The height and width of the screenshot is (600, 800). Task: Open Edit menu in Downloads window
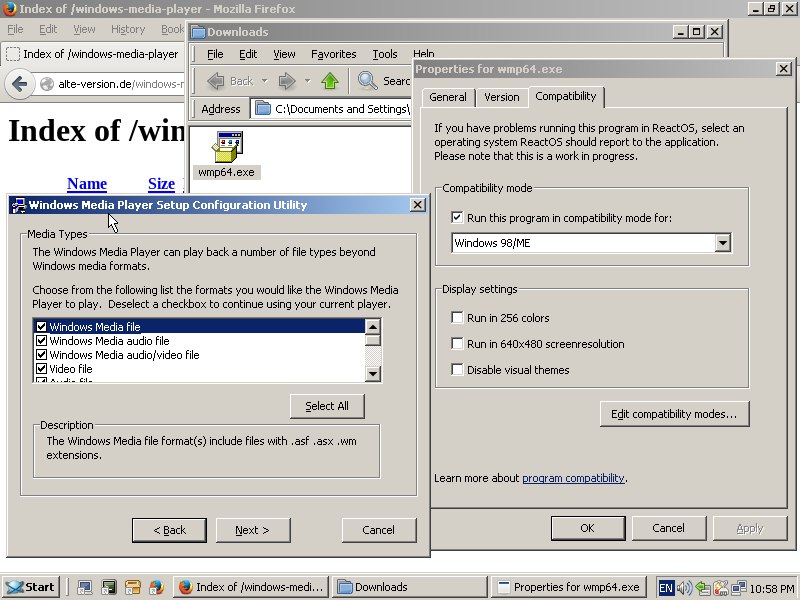coord(248,54)
